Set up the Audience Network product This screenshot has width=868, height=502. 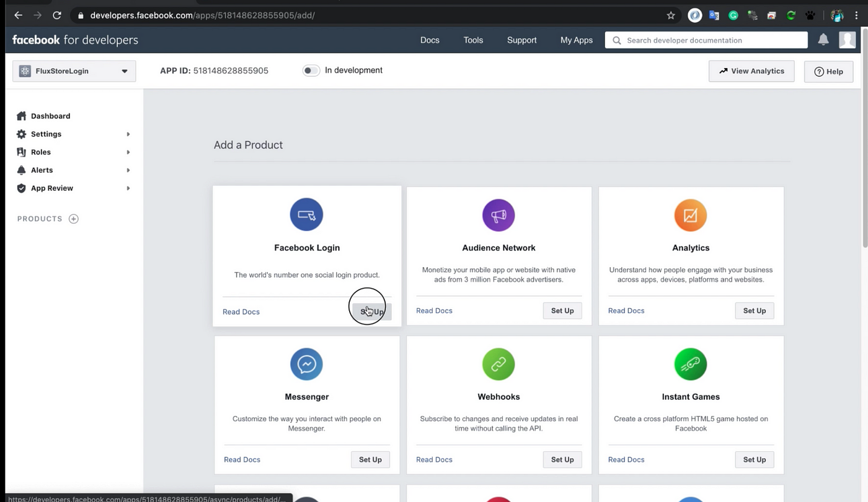[x=562, y=310]
